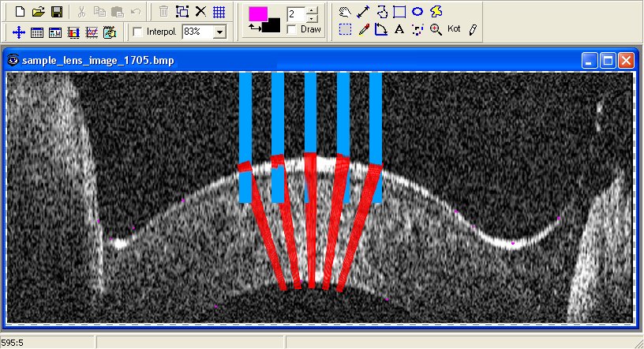This screenshot has width=644, height=349.
Task: Select the yellow freeform region tool
Action: click(x=436, y=12)
